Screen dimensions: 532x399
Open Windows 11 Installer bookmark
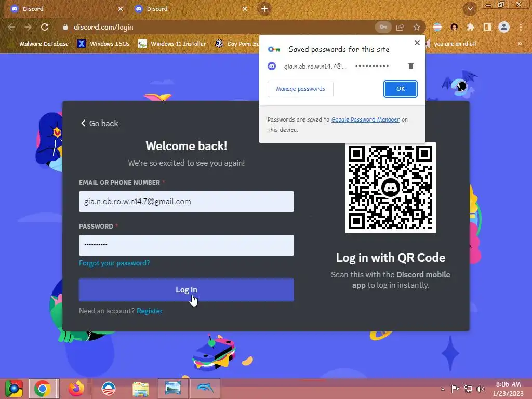coord(172,44)
